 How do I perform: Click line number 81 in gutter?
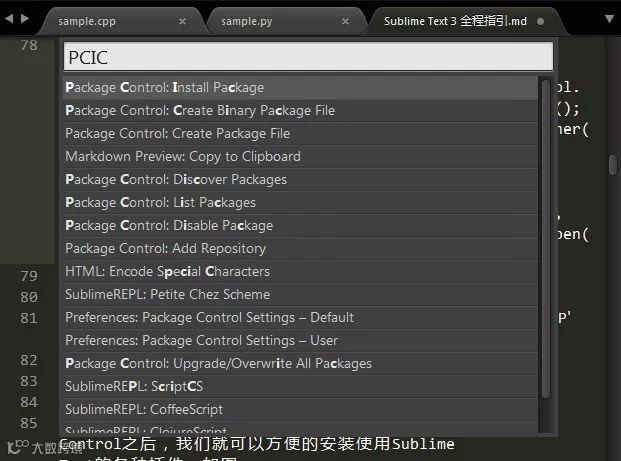29,318
